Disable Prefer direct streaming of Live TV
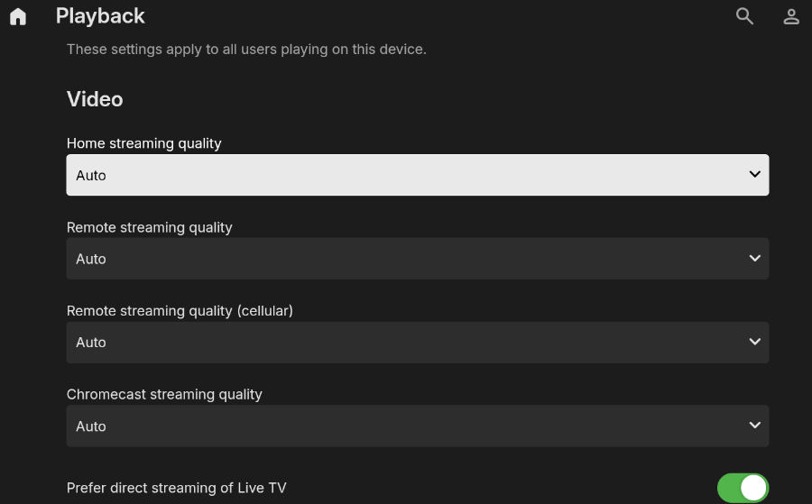The image size is (812, 504). (743, 488)
